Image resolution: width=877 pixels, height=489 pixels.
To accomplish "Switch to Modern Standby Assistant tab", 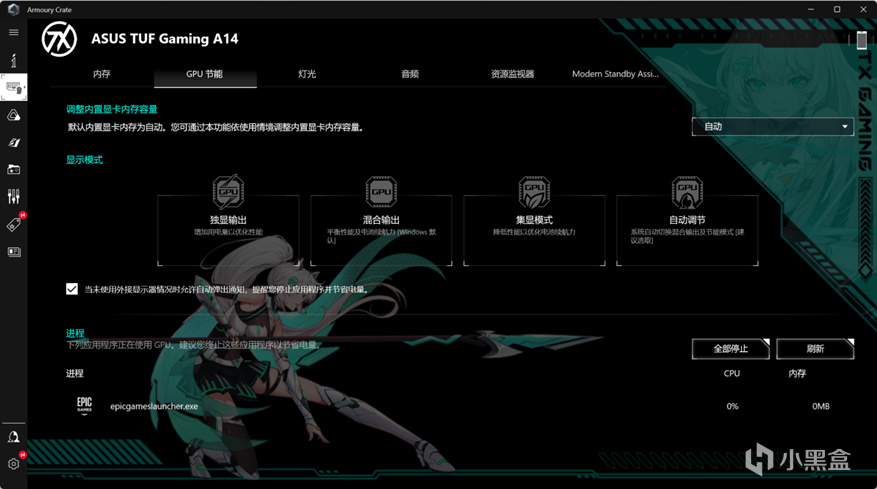I will (x=615, y=74).
